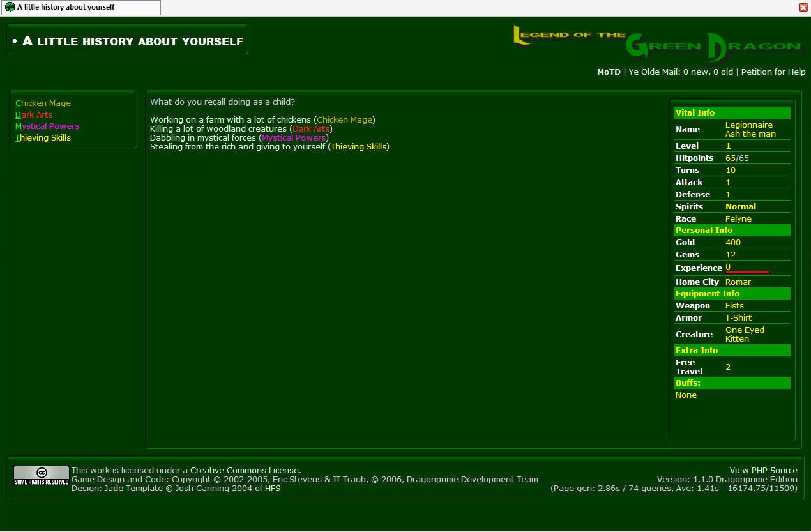The width and height of the screenshot is (811, 532).
Task: Pick Mystical Powers in the left sidebar
Action: (x=47, y=126)
